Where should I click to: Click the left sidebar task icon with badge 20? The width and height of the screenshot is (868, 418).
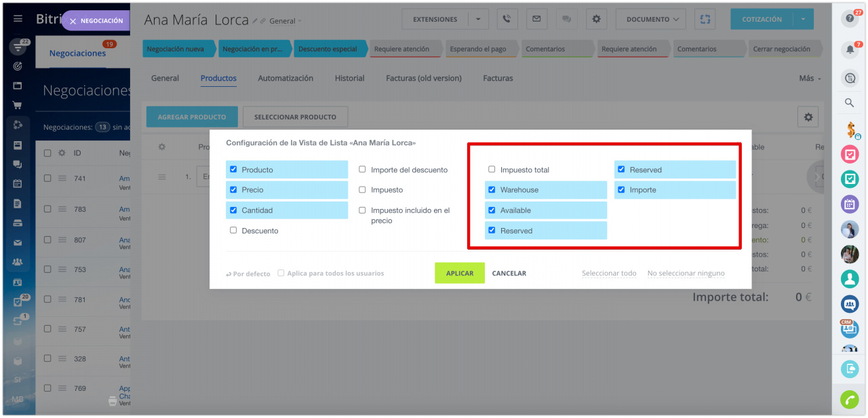coord(18,301)
